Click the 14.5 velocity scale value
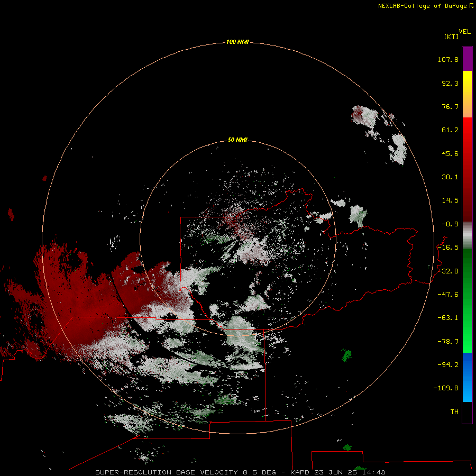 (x=450, y=200)
